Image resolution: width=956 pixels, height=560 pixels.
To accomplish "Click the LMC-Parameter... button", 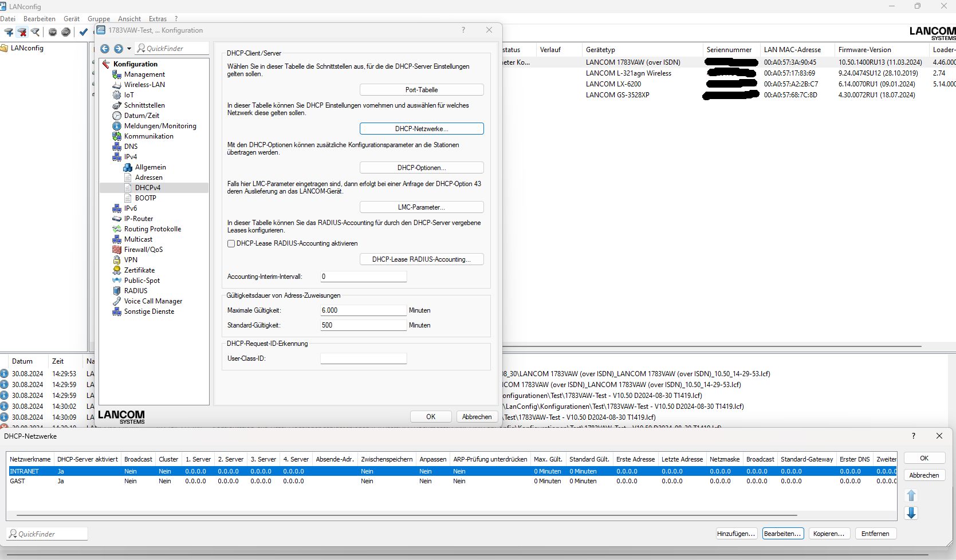I will pos(422,207).
